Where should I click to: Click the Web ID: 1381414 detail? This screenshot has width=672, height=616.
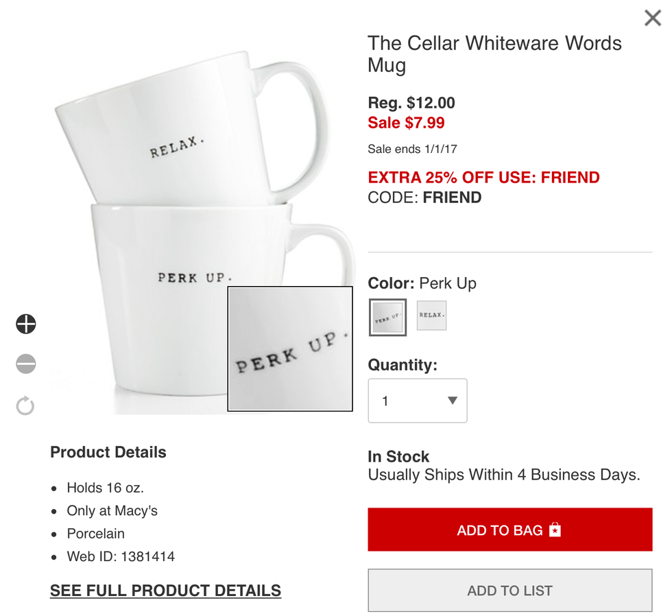(x=121, y=556)
